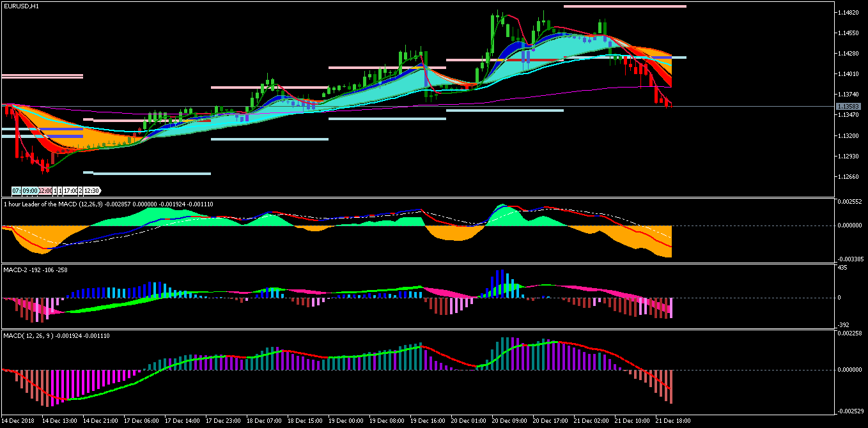868x428 pixels.
Task: Click price level 1.13470 on the scale
Action: click(848, 115)
